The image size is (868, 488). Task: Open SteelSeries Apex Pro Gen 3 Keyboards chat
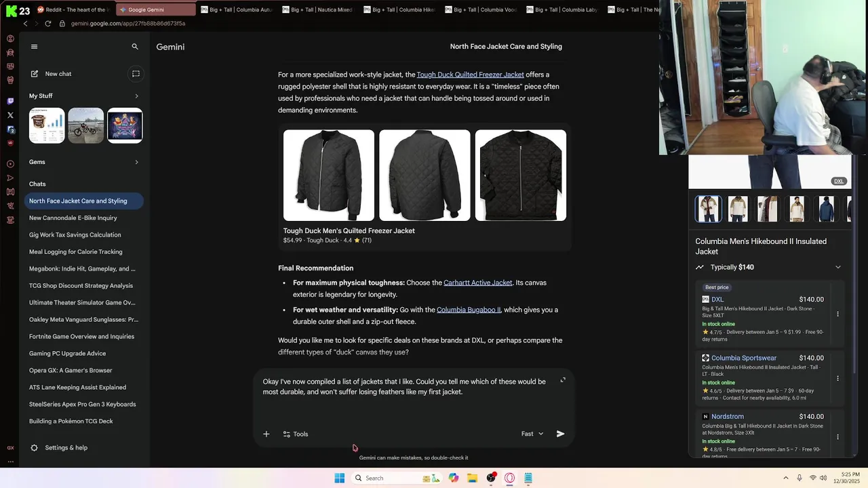(84, 404)
